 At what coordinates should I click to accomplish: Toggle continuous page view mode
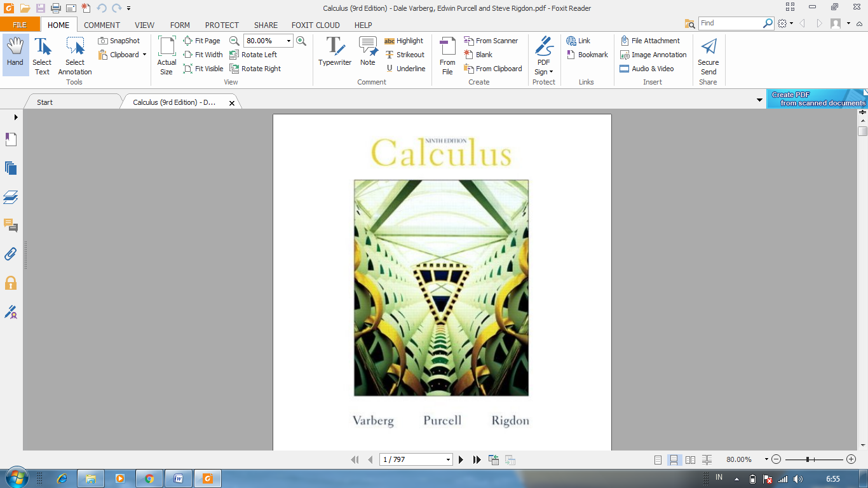[x=674, y=459]
